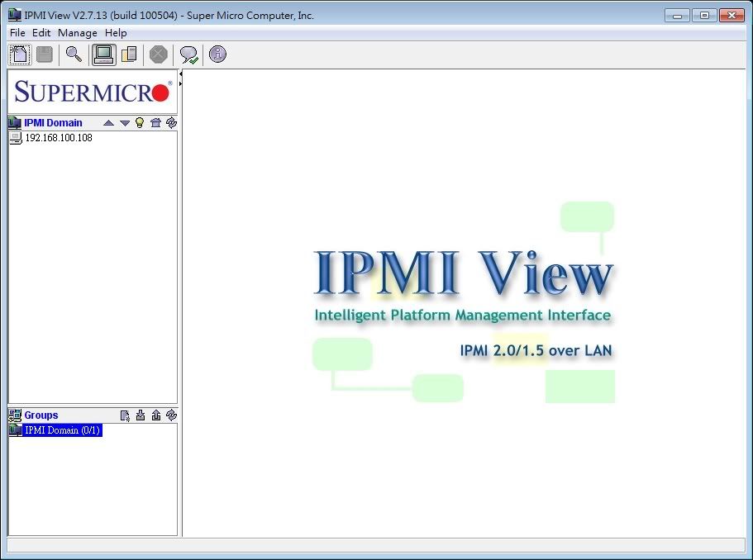Click the trash bin icon in IPMI Domain

[155, 122]
